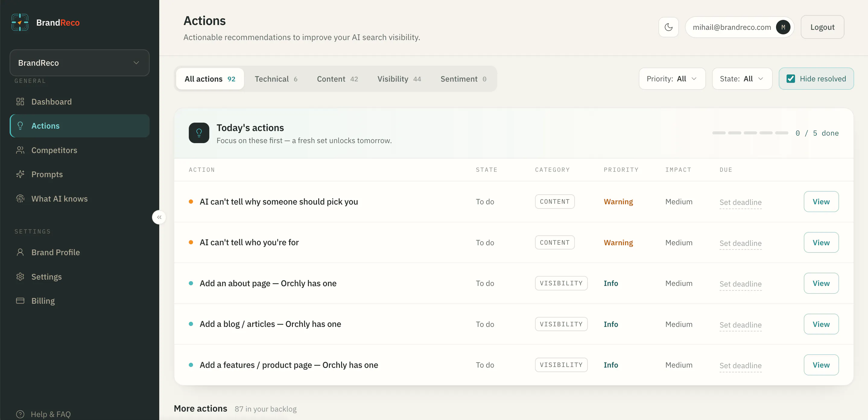Click '87 in your backlog' text

pos(265,409)
